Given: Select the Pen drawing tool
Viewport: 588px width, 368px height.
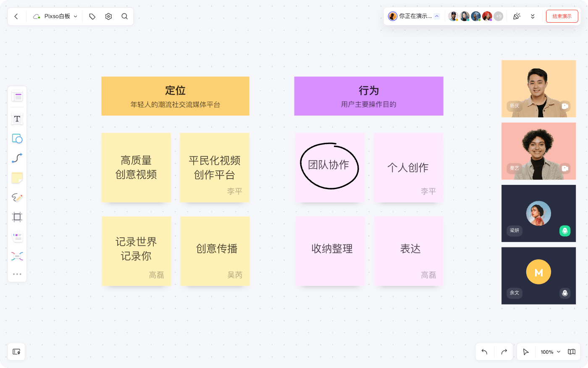Looking at the screenshot, I should [x=17, y=197].
